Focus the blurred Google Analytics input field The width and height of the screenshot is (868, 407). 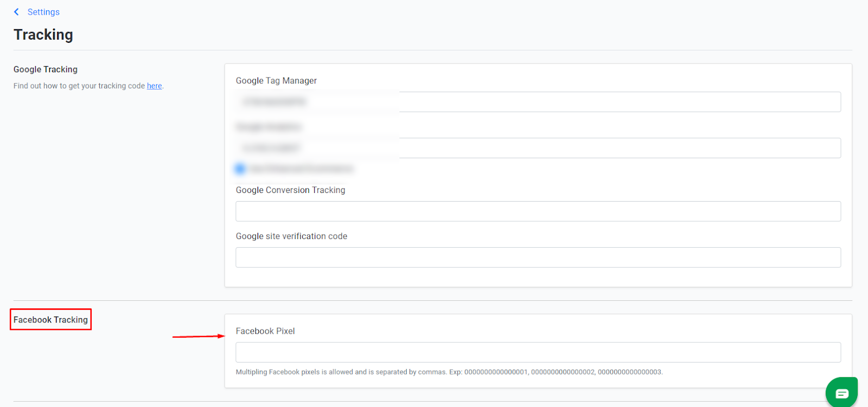coord(538,148)
